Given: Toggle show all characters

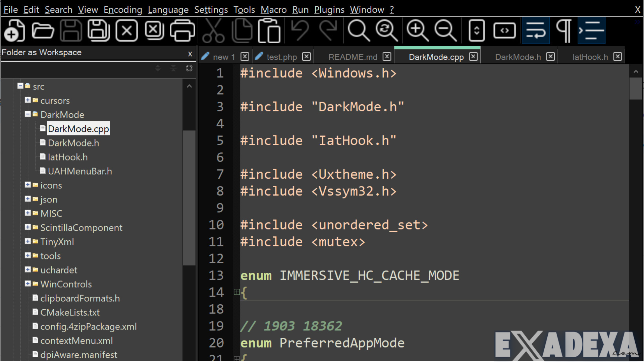Looking at the screenshot, I should tap(563, 31).
